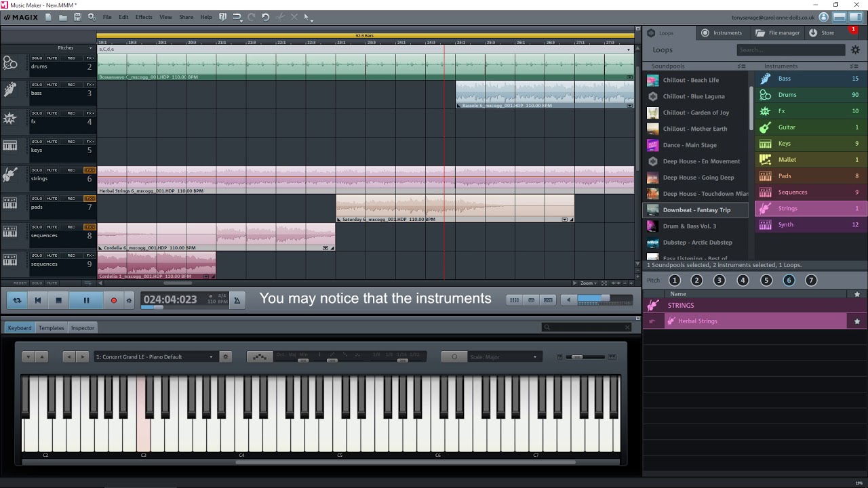Mute the bass track
The width and height of the screenshot is (868, 488).
tap(52, 85)
